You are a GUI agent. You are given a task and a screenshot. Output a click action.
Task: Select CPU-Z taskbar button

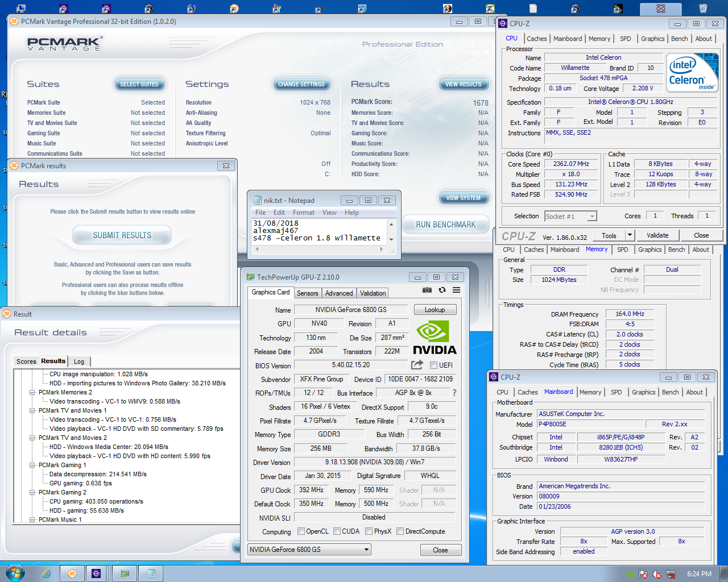pyautogui.click(x=96, y=573)
